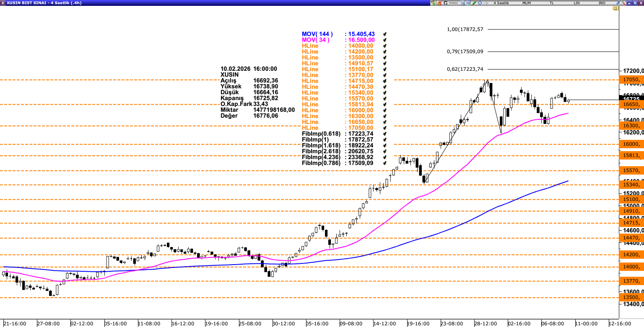Click the 17050 orange price axis label

pyautogui.click(x=631, y=80)
